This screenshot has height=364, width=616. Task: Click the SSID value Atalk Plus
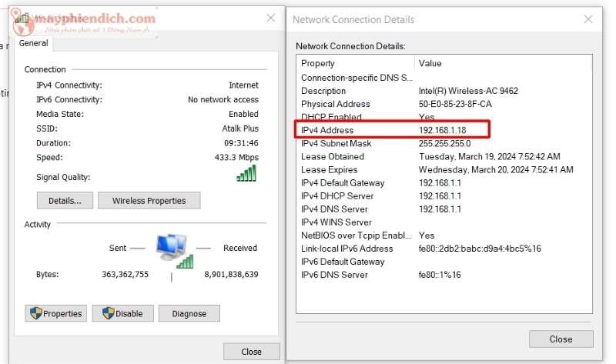(x=240, y=129)
